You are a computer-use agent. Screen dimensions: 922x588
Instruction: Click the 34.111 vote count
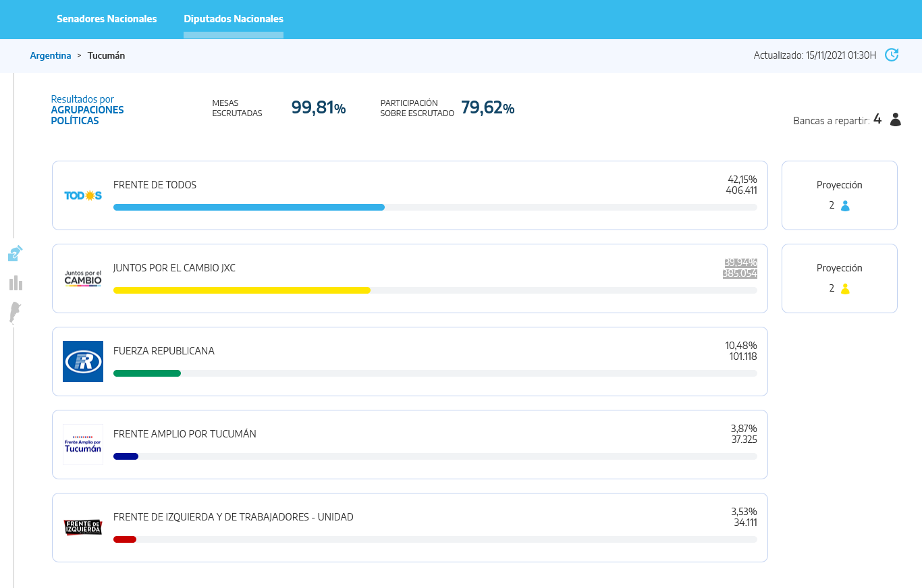click(x=746, y=523)
